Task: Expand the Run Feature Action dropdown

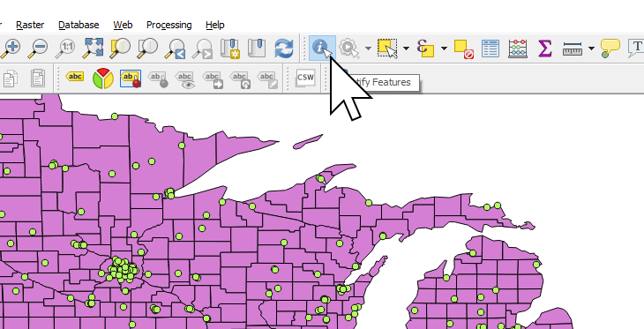Action: tap(368, 49)
